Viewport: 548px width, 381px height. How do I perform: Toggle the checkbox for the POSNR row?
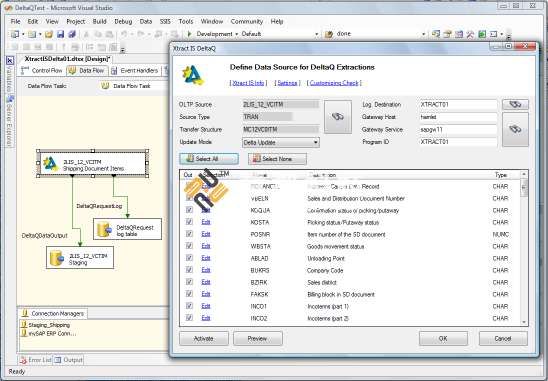coord(189,233)
